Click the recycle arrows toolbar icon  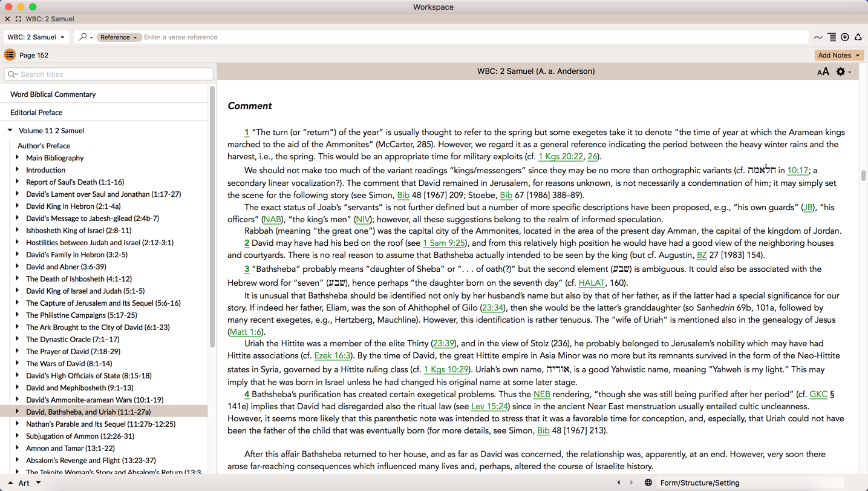[858, 38]
